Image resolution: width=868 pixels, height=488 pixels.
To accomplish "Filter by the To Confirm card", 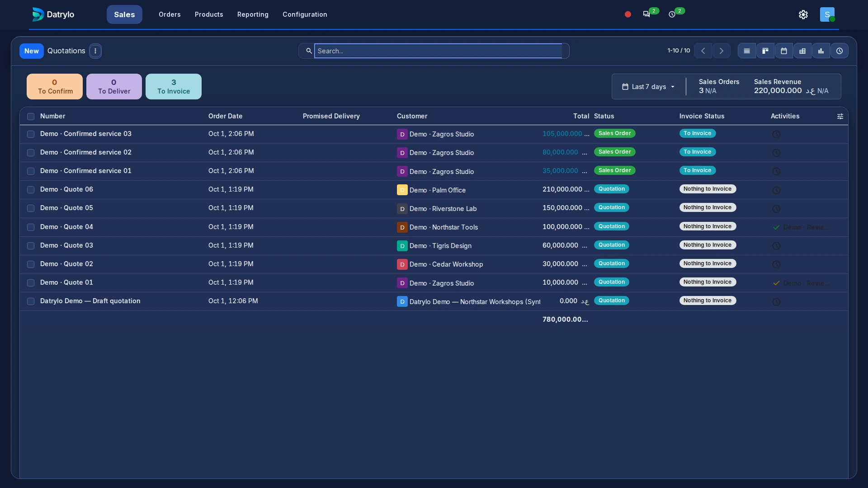I will pos(55,86).
